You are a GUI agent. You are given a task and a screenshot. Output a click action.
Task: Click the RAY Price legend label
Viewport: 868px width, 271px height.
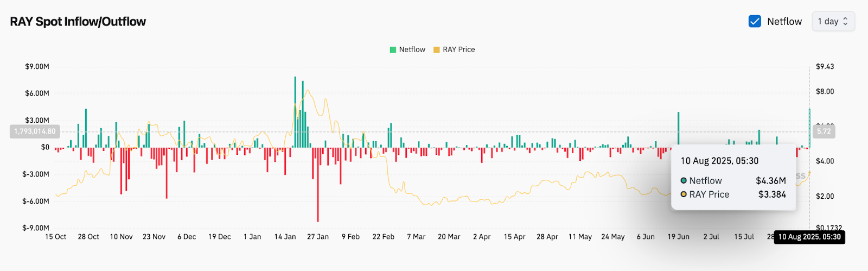[458, 49]
